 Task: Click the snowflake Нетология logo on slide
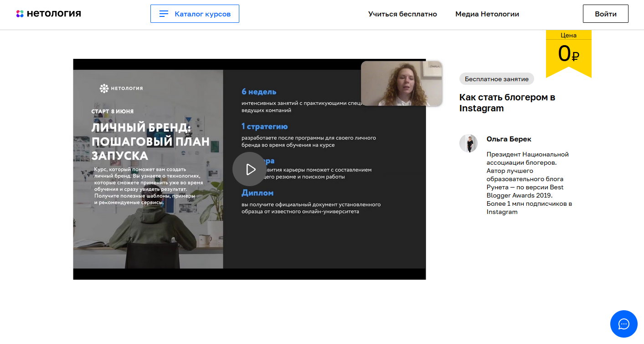coord(105,88)
